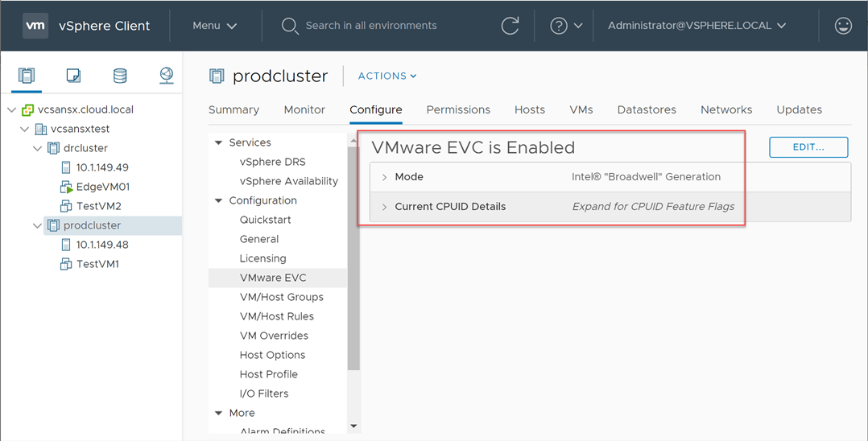Open the Administrator@VSPHERE.LOCAL user dropdown
Image resolution: width=868 pixels, height=441 pixels.
[x=697, y=26]
